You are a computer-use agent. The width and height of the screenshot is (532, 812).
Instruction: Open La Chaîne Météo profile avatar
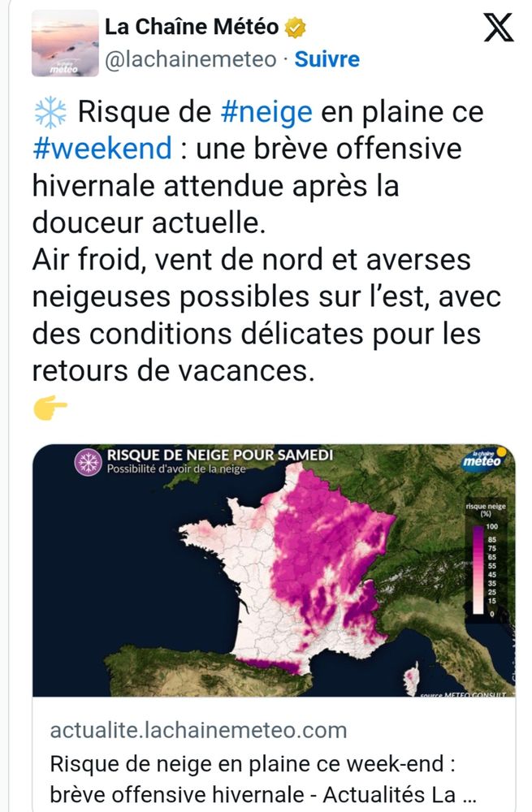coord(65,45)
